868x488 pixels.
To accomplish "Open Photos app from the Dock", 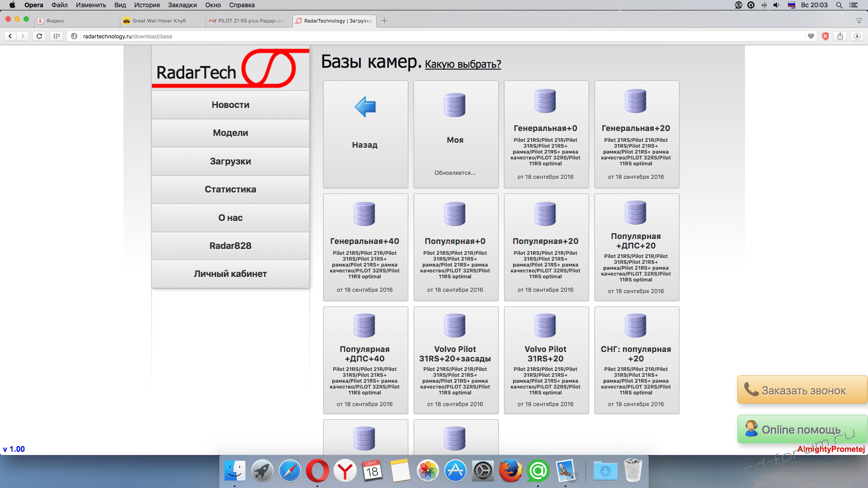I will pyautogui.click(x=428, y=471).
